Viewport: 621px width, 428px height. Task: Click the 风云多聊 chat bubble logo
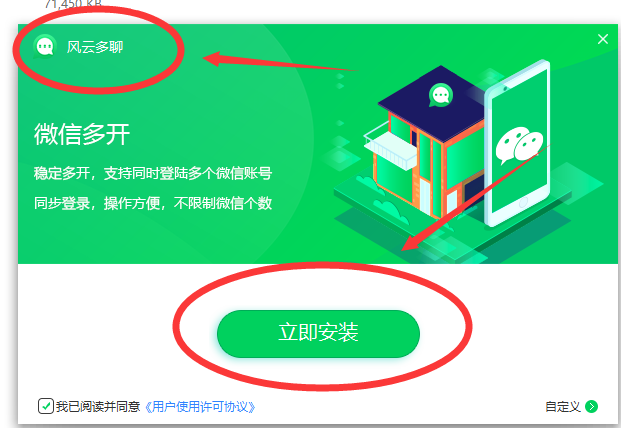(44, 47)
